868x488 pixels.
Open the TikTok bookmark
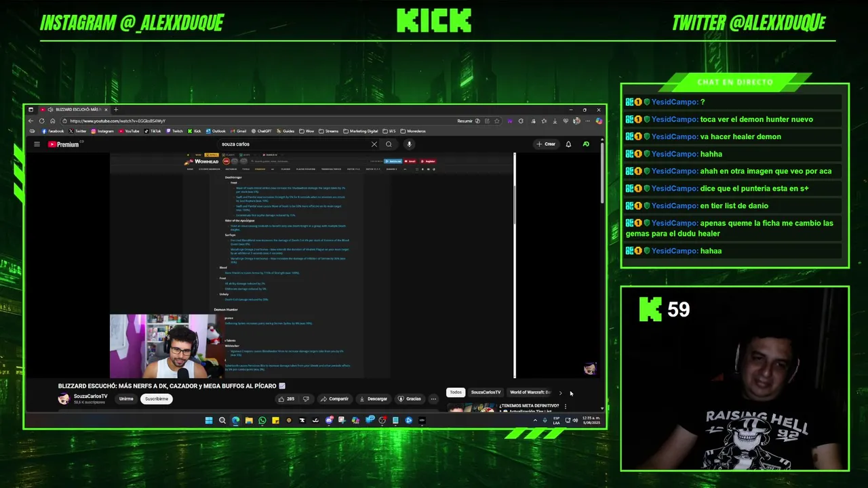point(153,131)
